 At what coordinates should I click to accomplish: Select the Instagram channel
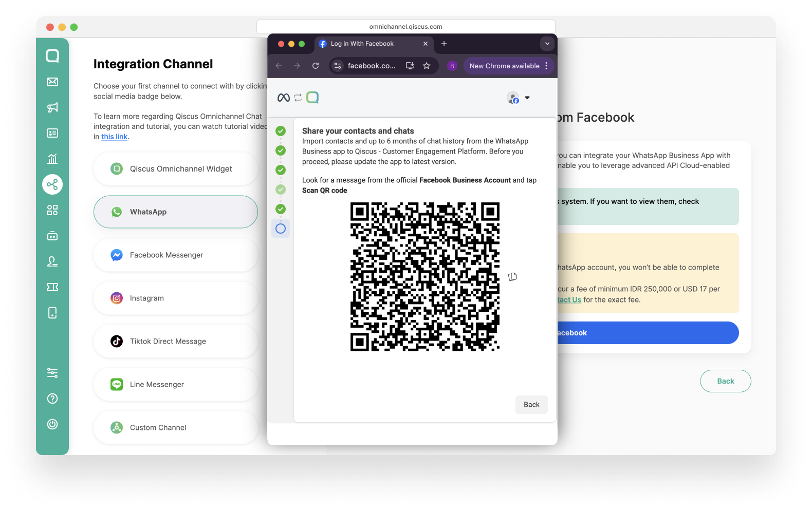(x=176, y=298)
